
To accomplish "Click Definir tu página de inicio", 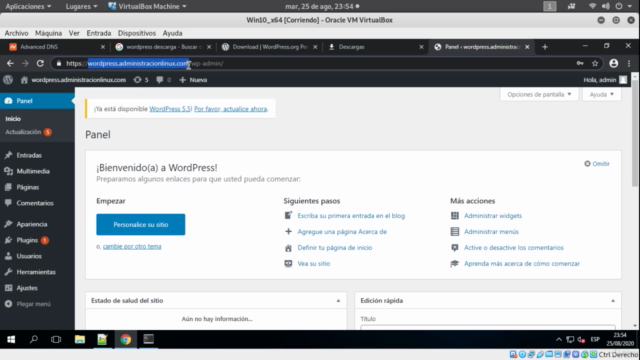I will (x=335, y=247).
